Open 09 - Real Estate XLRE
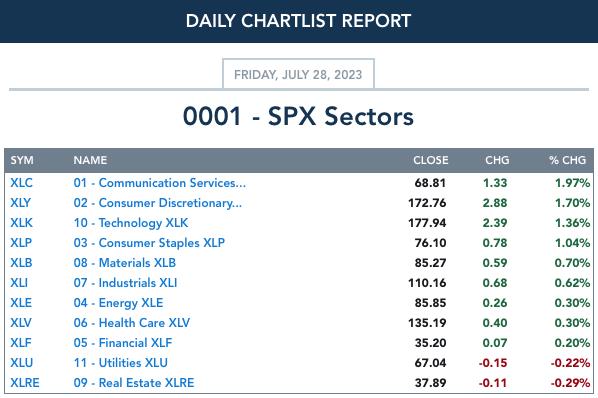This screenshot has height=398, width=598. [134, 383]
